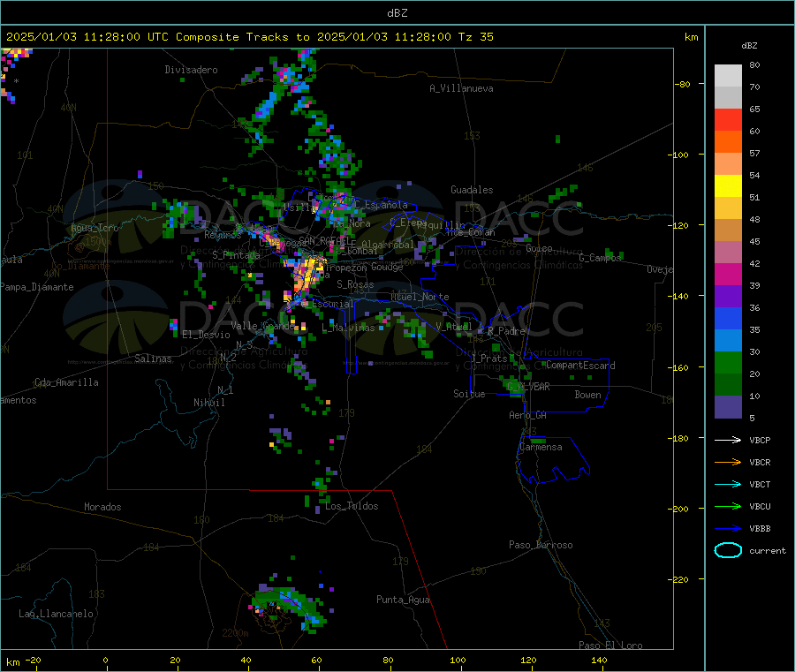Click the blue VBBB arrow in legend
This screenshot has height=672, width=795.
tap(728, 529)
